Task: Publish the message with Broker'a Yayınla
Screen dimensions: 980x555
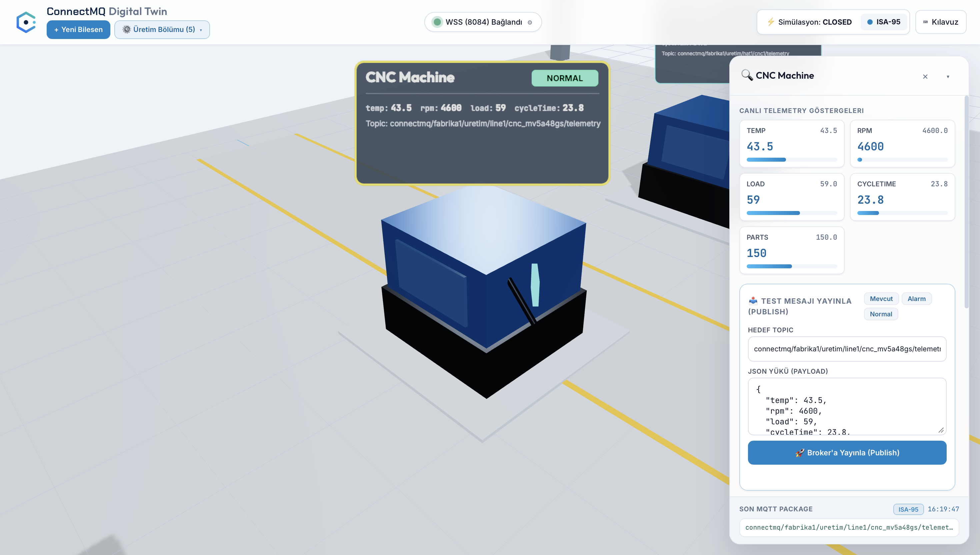Action: (x=847, y=452)
